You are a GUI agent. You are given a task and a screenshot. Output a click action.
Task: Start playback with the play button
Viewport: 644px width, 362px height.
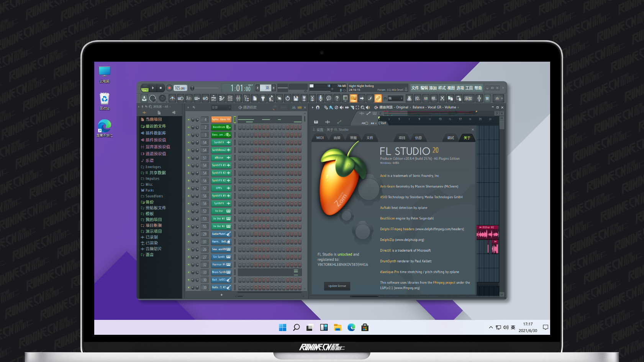pyautogui.click(x=153, y=88)
